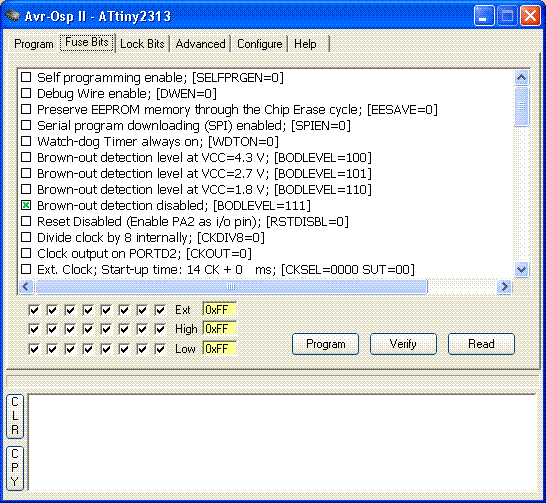This screenshot has height=503, width=546.
Task: Close the Avr-Osp II window
Action: point(530,16)
